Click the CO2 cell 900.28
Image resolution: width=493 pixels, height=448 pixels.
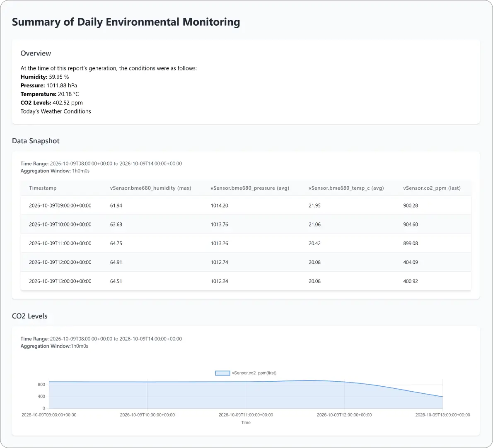coord(411,206)
